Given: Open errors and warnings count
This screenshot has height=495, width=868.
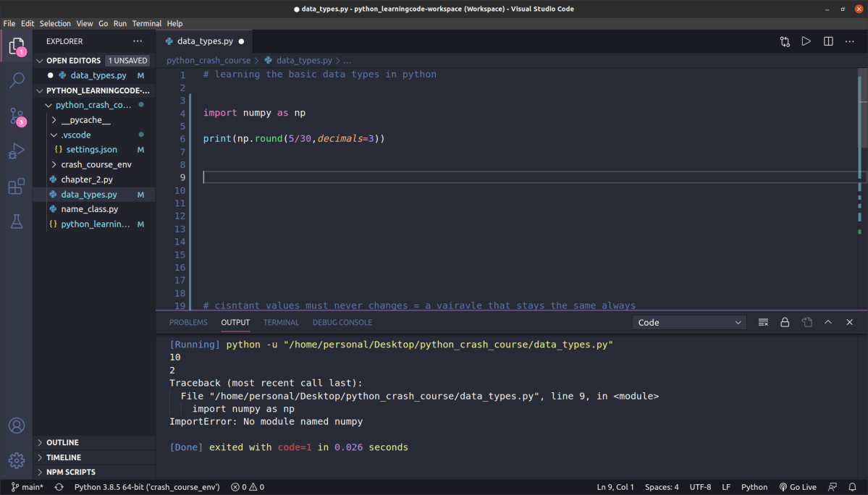Looking at the screenshot, I should click(248, 487).
